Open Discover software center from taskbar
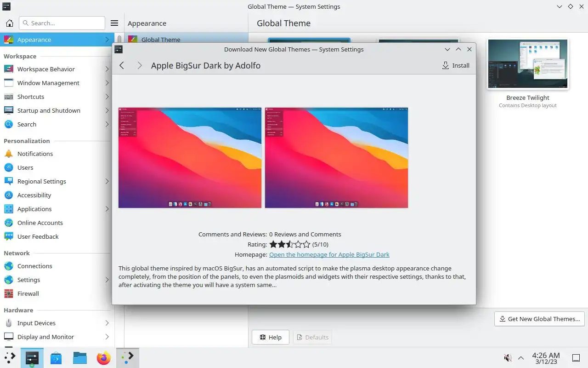 click(56, 357)
